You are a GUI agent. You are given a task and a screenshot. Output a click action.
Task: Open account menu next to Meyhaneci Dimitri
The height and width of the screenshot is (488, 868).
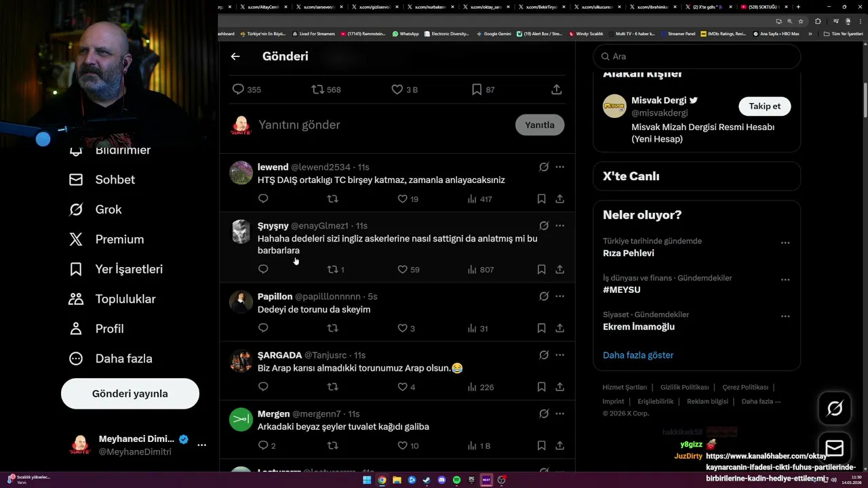pos(201,445)
